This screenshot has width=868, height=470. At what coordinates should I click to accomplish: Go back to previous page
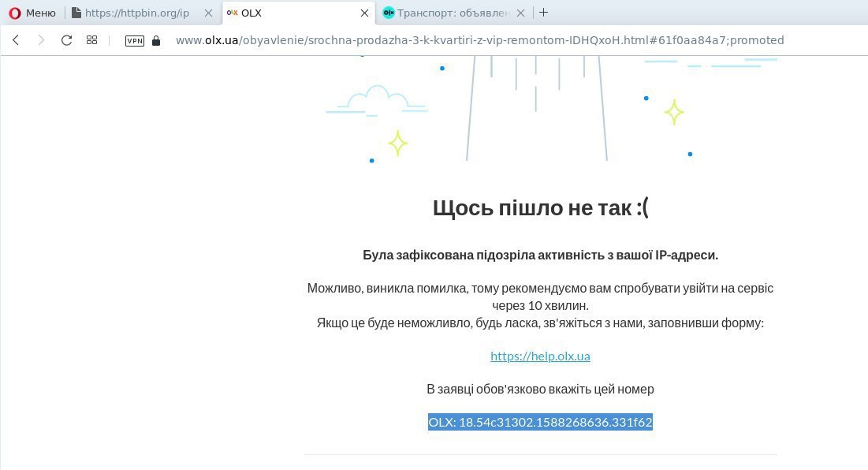pos(16,40)
